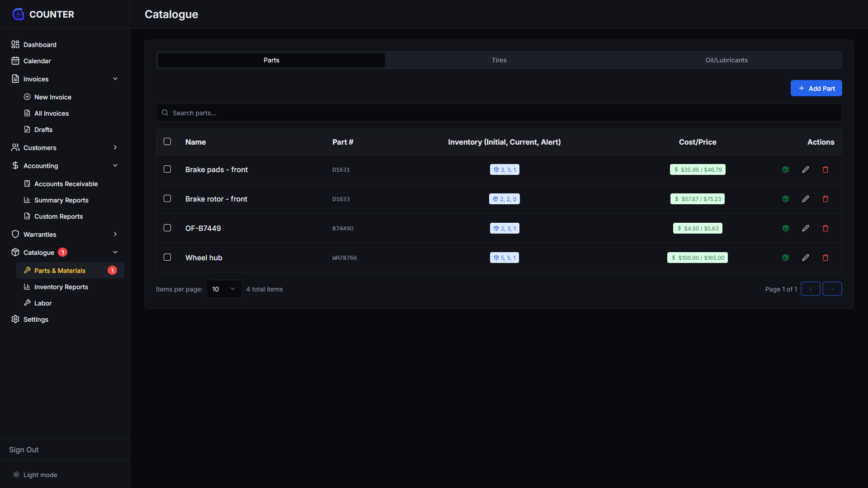The height and width of the screenshot is (488, 868).
Task: Check the Brake rotor - front checkbox
Action: pyautogui.click(x=167, y=198)
